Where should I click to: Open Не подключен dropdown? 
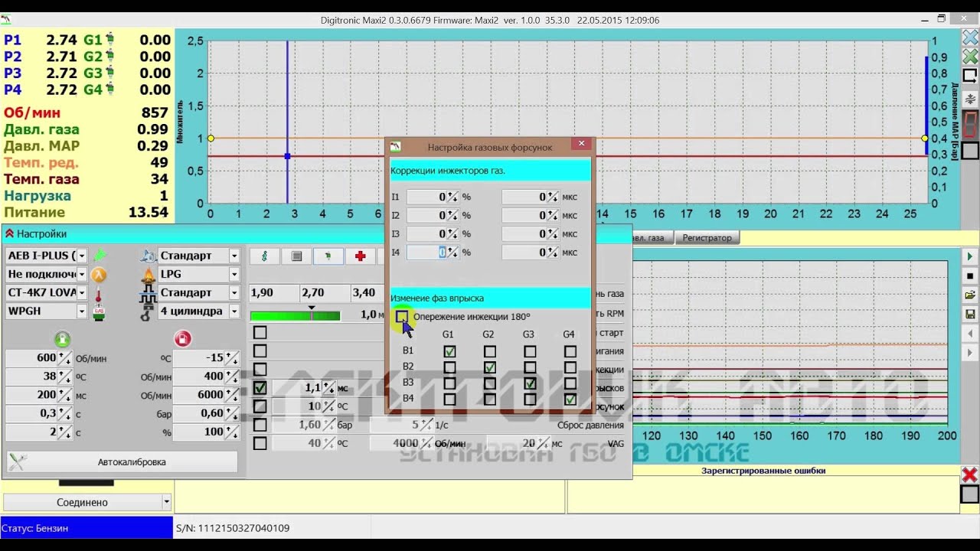[x=82, y=274]
